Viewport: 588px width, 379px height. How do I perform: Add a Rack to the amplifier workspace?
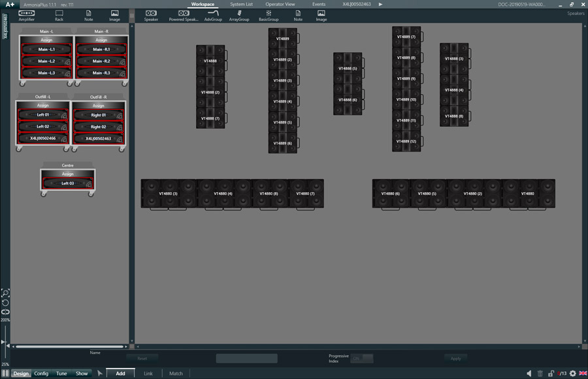coord(59,16)
